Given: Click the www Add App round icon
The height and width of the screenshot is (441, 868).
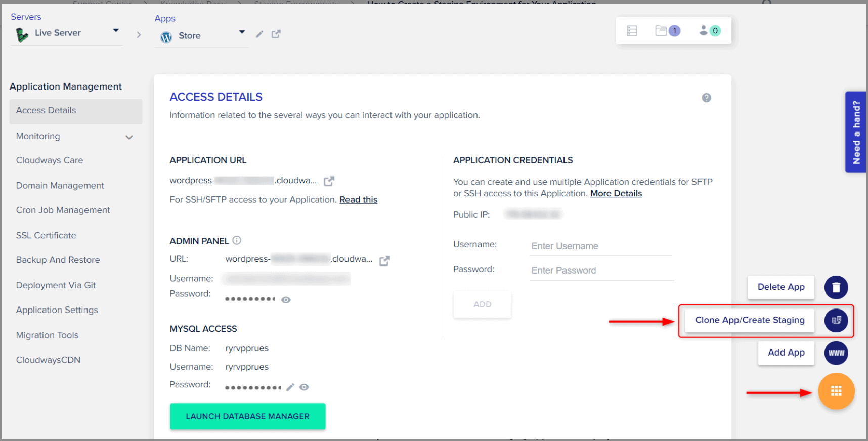Looking at the screenshot, I should [x=836, y=353].
